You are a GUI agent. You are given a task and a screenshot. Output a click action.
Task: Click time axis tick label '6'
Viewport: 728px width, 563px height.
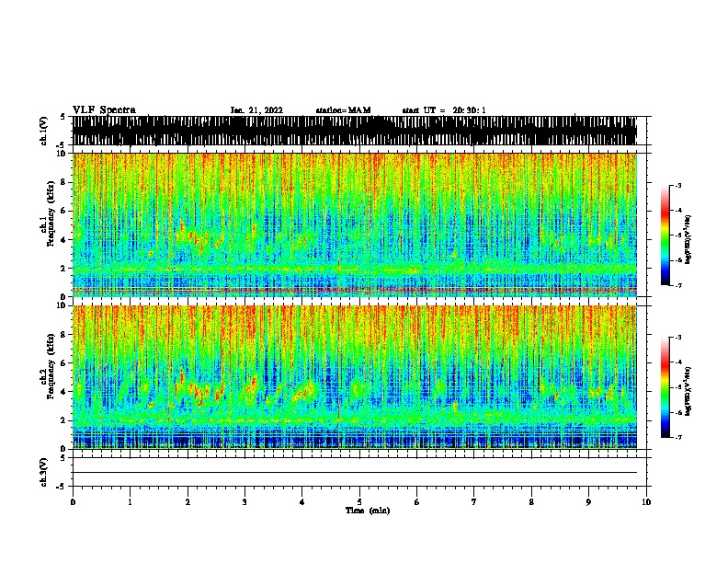pyautogui.click(x=417, y=502)
